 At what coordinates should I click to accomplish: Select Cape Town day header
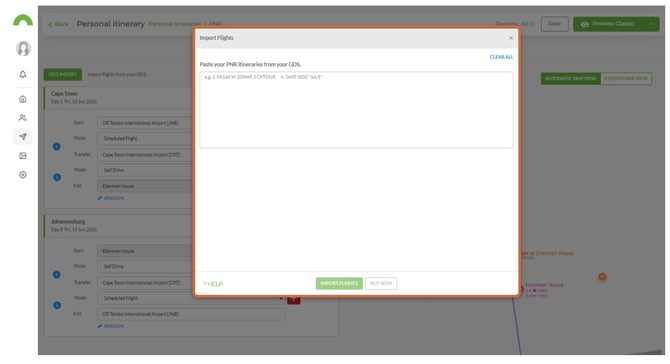(x=118, y=97)
